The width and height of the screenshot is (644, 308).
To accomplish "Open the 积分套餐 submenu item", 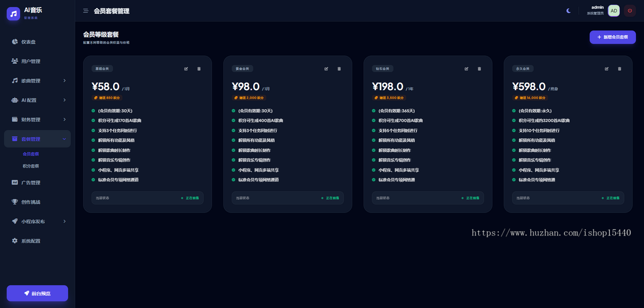I will click(31, 166).
